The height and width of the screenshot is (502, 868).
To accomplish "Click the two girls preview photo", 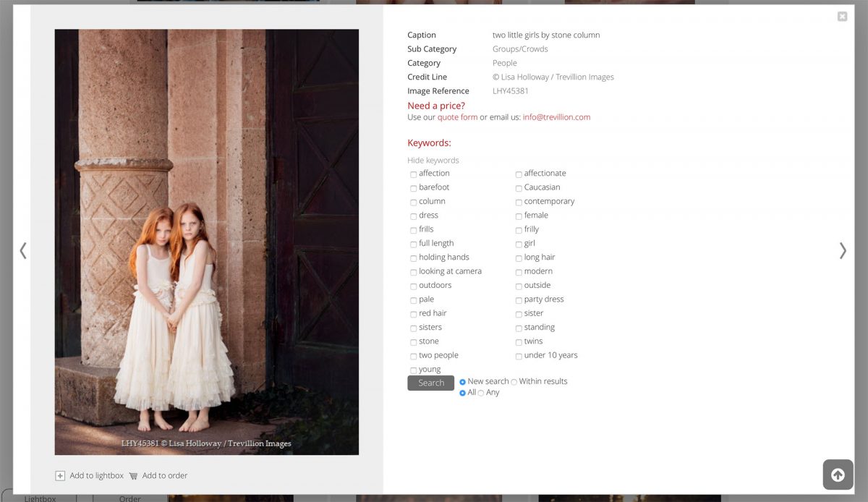I will (x=206, y=242).
